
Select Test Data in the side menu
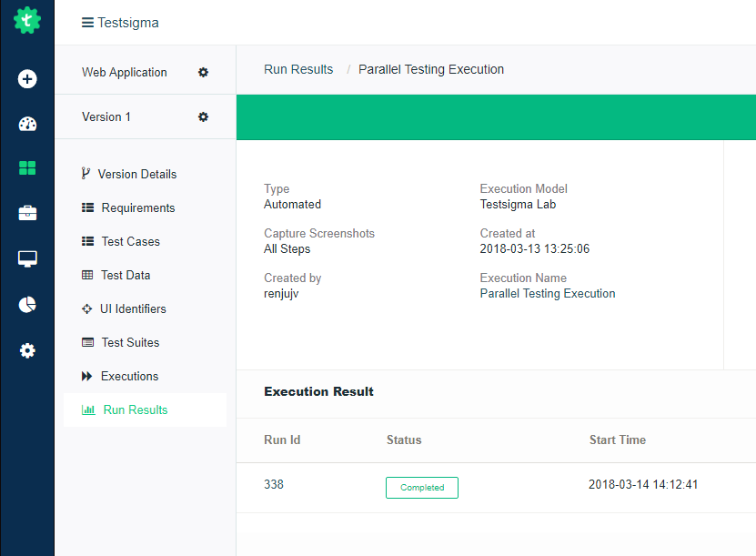(126, 275)
